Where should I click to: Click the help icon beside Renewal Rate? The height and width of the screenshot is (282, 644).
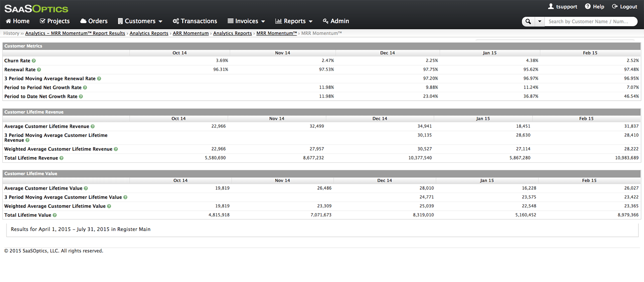coord(39,70)
